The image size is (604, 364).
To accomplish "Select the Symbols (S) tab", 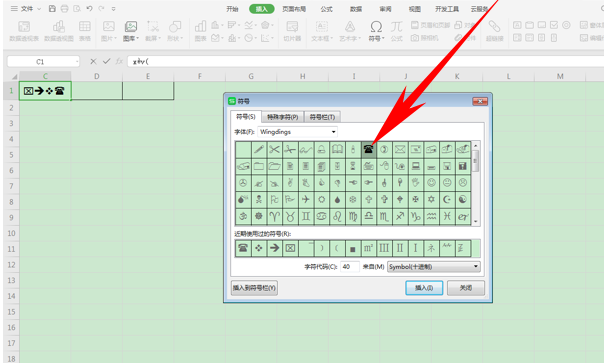I will pos(246,116).
